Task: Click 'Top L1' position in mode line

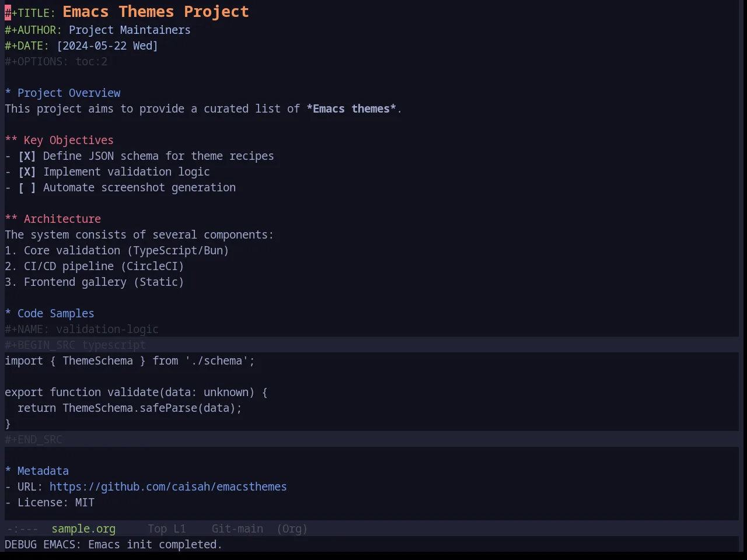Action: click(167, 529)
